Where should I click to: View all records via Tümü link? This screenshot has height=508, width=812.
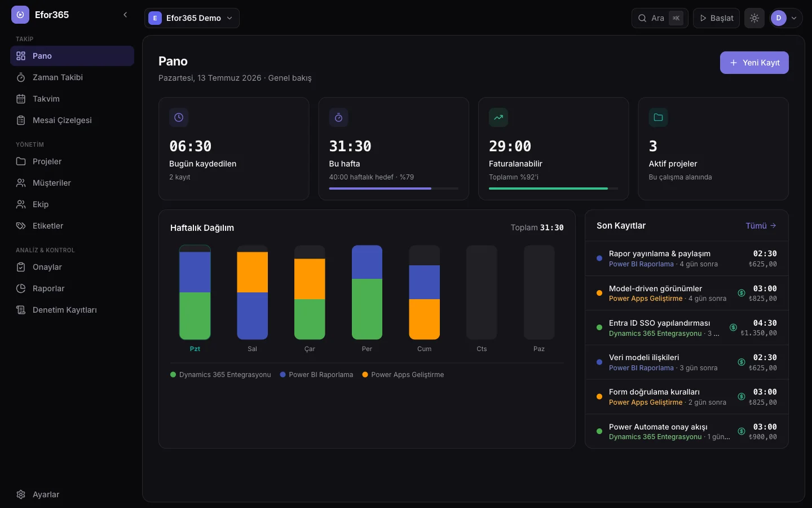coord(761,226)
